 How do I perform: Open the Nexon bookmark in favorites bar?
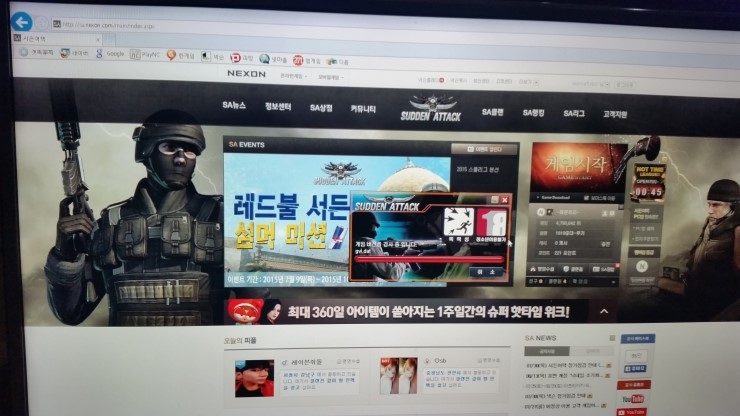(213, 57)
